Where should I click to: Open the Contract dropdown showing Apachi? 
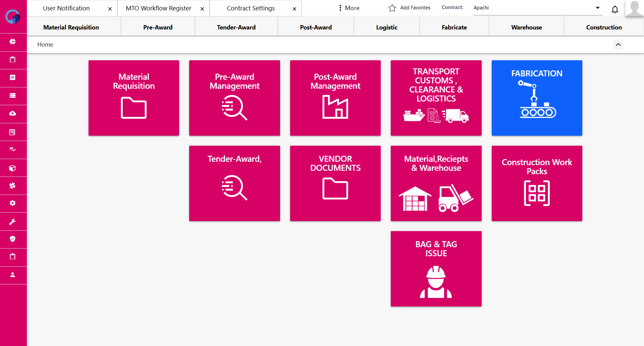tap(537, 8)
